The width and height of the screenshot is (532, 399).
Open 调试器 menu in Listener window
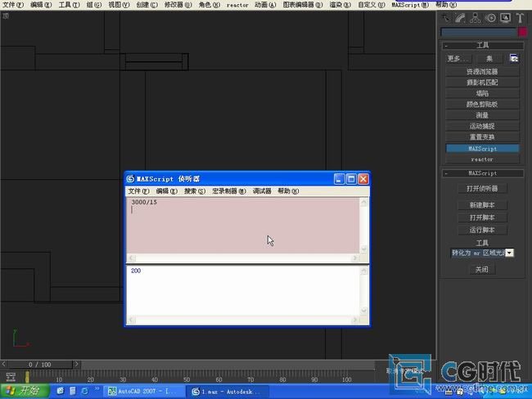(x=262, y=191)
